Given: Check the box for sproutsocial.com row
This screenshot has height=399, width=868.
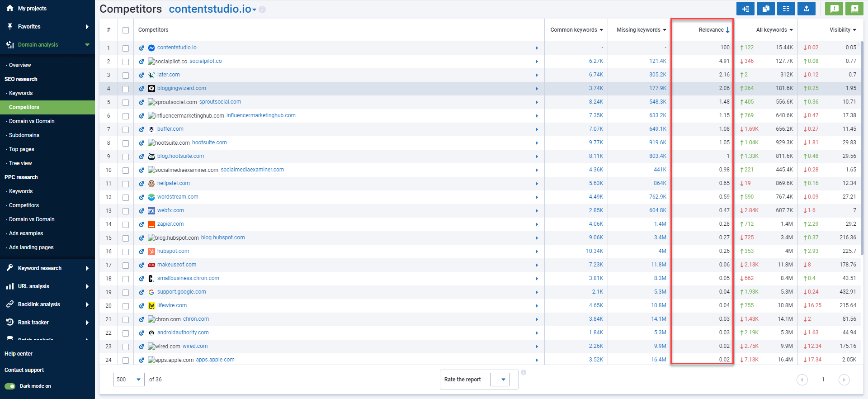Looking at the screenshot, I should click(x=126, y=102).
